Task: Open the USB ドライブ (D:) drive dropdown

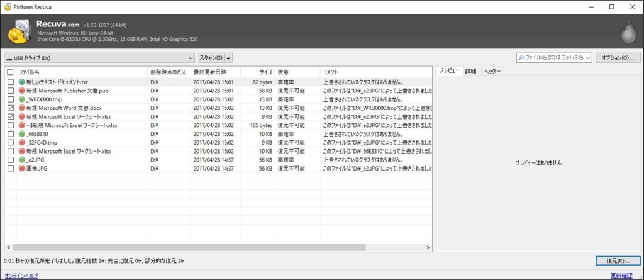Action: pyautogui.click(x=99, y=58)
